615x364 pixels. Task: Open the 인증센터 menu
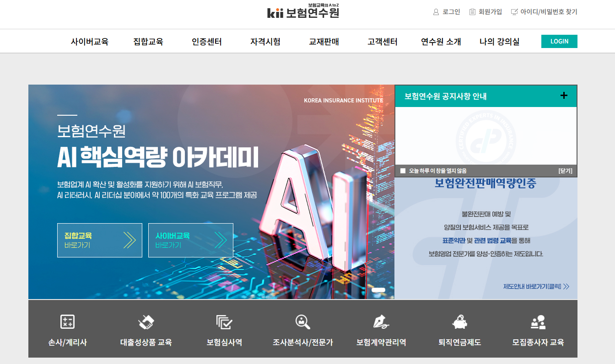(x=207, y=42)
